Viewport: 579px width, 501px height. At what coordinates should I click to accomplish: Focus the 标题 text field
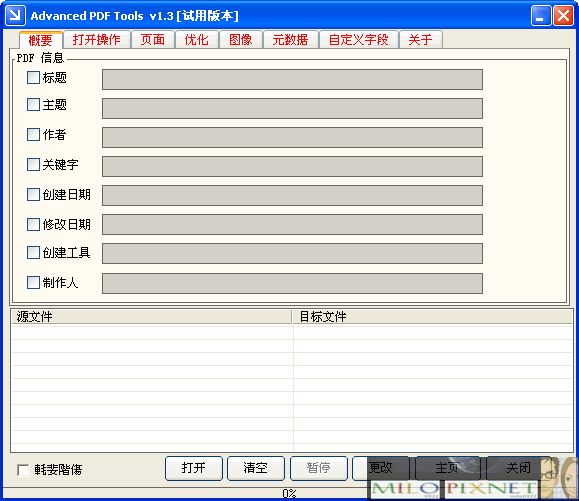click(292, 79)
